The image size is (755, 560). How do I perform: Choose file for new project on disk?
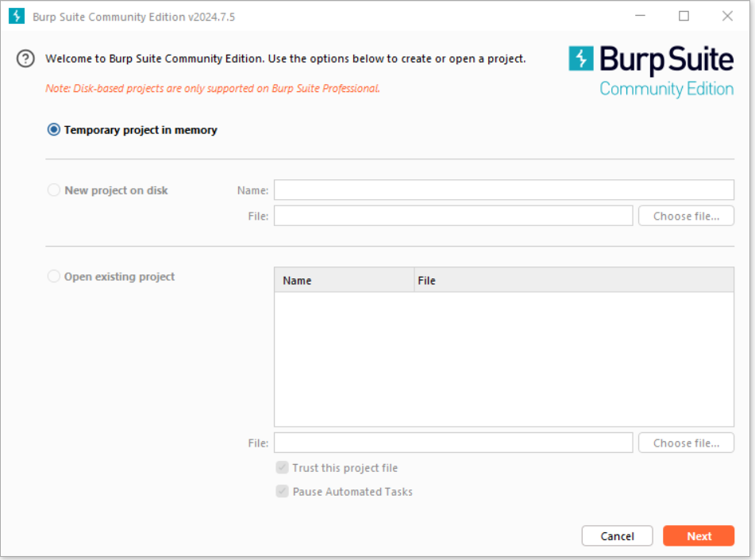[x=686, y=216]
